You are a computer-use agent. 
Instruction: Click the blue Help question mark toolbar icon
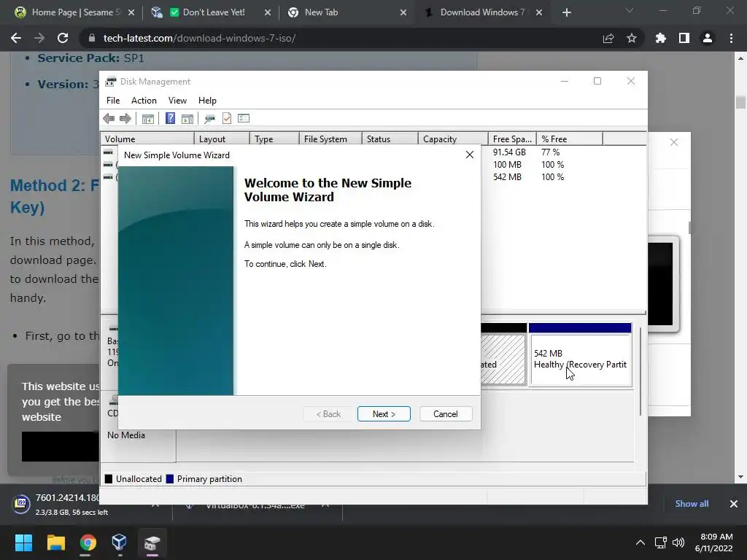pos(170,118)
